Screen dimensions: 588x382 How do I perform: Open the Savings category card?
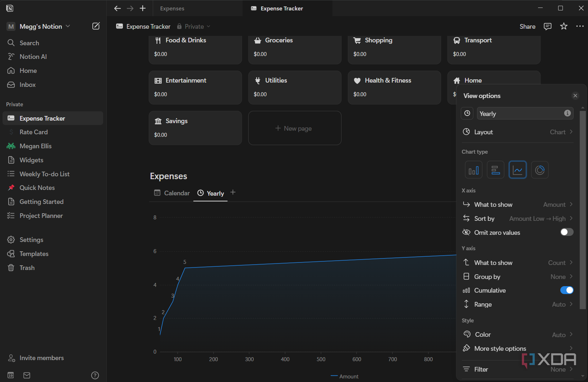click(x=195, y=128)
